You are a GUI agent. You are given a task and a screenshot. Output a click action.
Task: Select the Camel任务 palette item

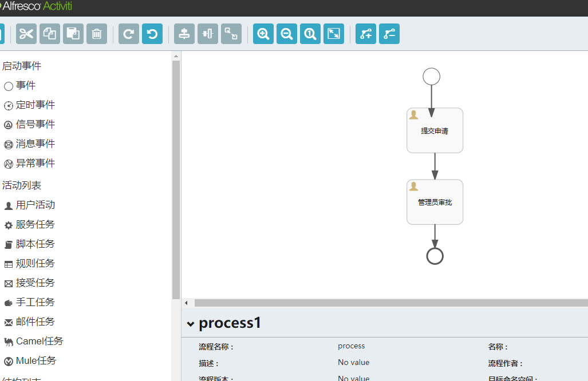(34, 342)
